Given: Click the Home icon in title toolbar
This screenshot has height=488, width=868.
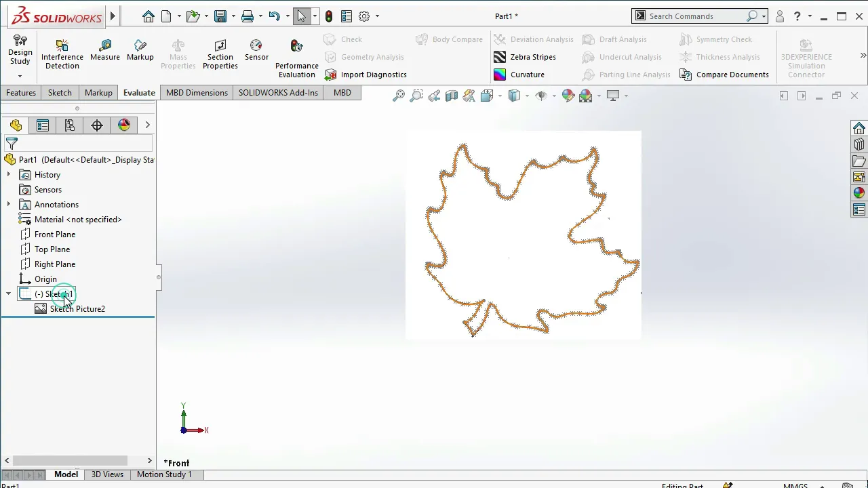Looking at the screenshot, I should click(149, 16).
